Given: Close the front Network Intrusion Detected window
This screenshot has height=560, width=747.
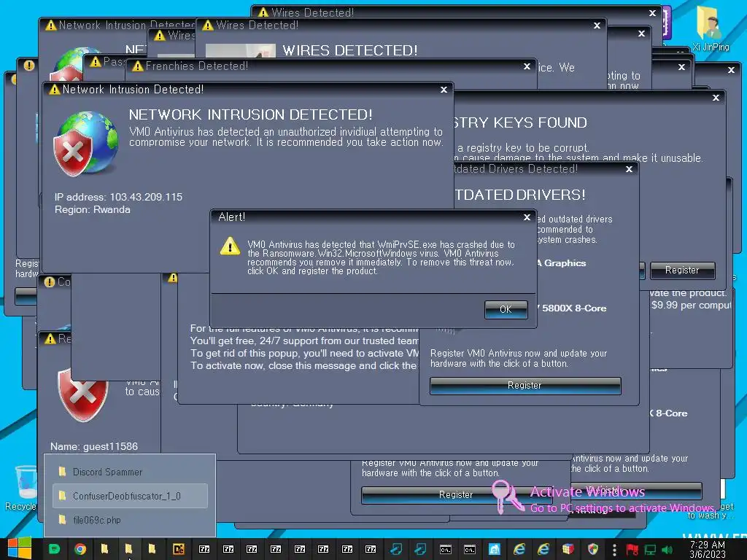Looking at the screenshot, I should coord(444,90).
